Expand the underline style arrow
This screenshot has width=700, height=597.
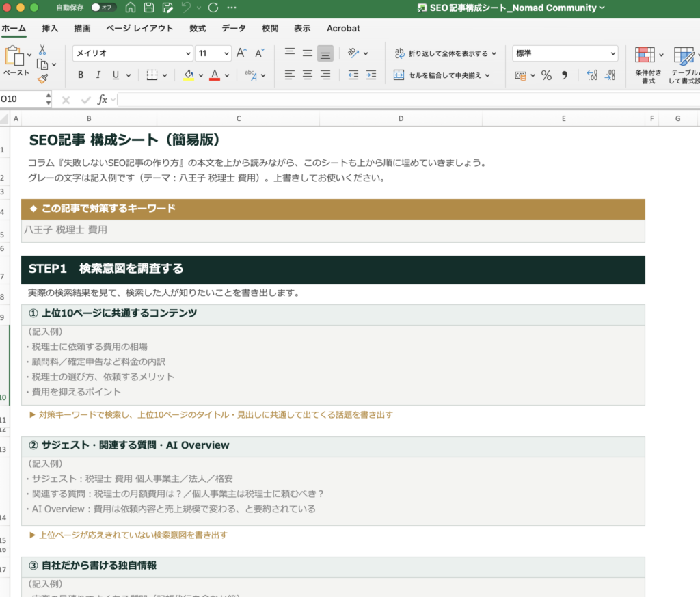(x=129, y=75)
